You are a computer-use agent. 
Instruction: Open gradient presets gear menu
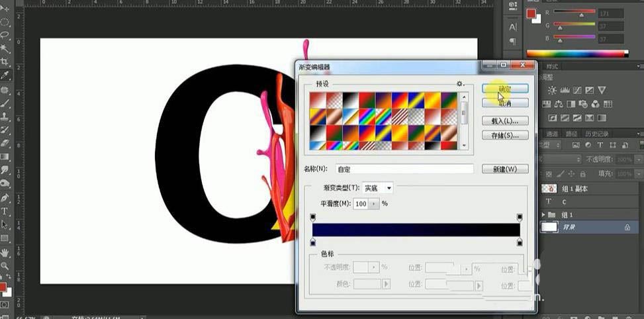460,84
